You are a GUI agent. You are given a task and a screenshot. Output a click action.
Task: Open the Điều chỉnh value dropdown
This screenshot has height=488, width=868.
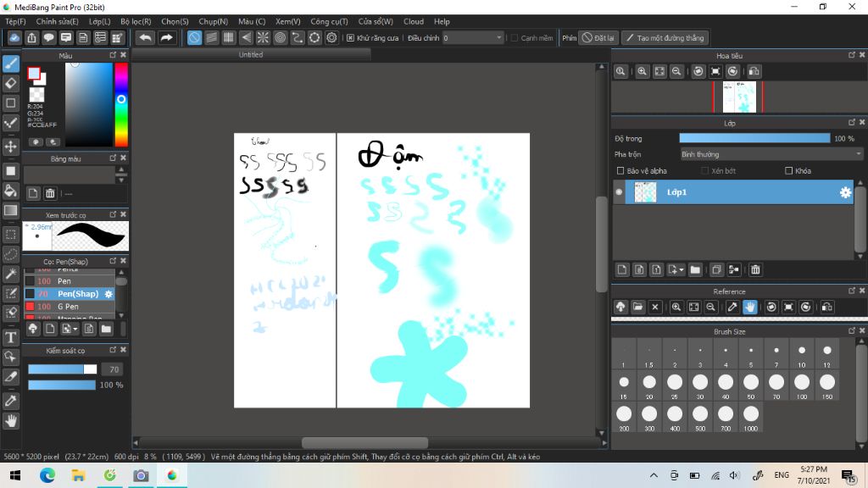[473, 37]
